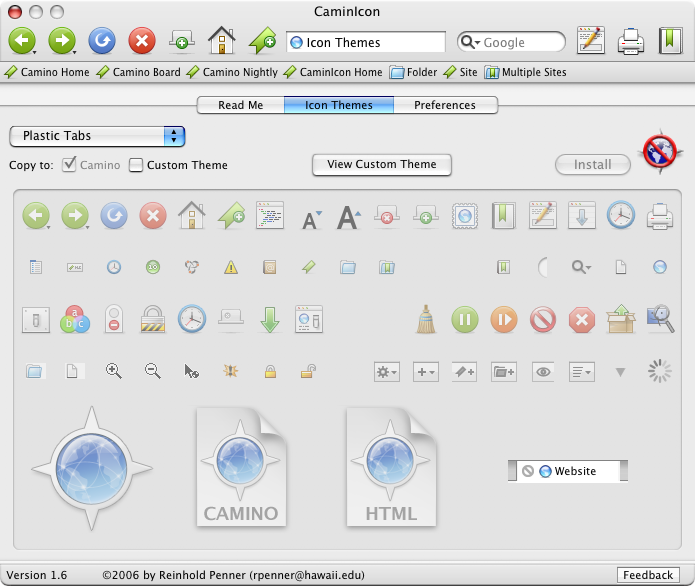The width and height of the screenshot is (695, 586).
Task: Click the New Tab icon in top toolbar
Action: [182, 40]
